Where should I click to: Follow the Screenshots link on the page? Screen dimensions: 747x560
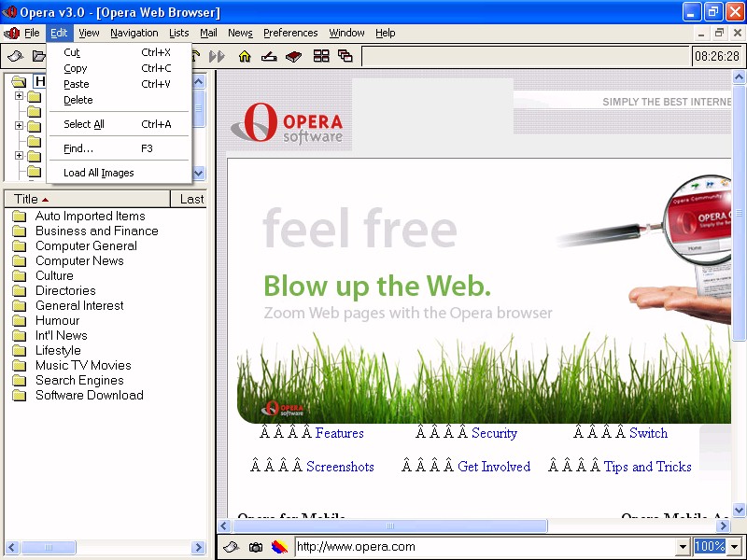pyautogui.click(x=340, y=466)
